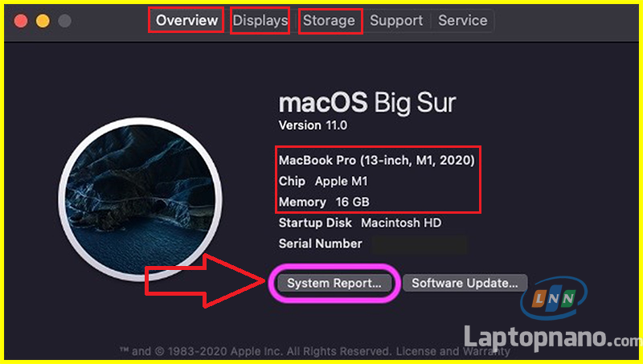The width and height of the screenshot is (643, 364).
Task: Click the Memory 16 GB line
Action: [x=324, y=202]
